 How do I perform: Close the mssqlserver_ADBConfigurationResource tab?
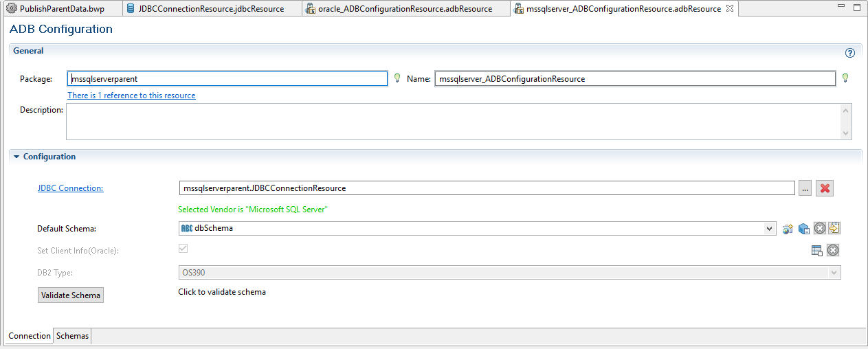[x=730, y=8]
